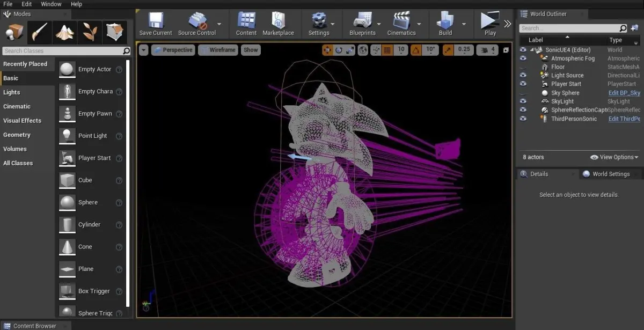Open the View Options dropdown in World Outliner
Viewport: 644px width, 330px height.
(x=614, y=157)
